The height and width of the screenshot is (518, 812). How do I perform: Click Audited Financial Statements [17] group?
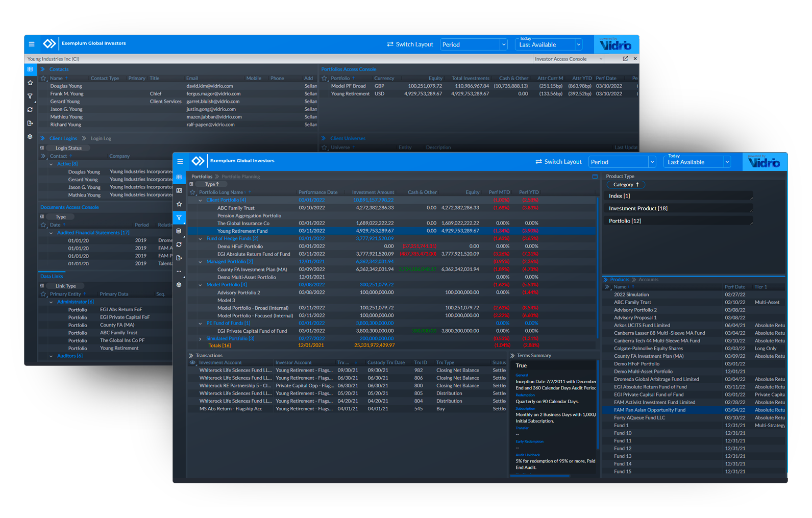pos(93,233)
